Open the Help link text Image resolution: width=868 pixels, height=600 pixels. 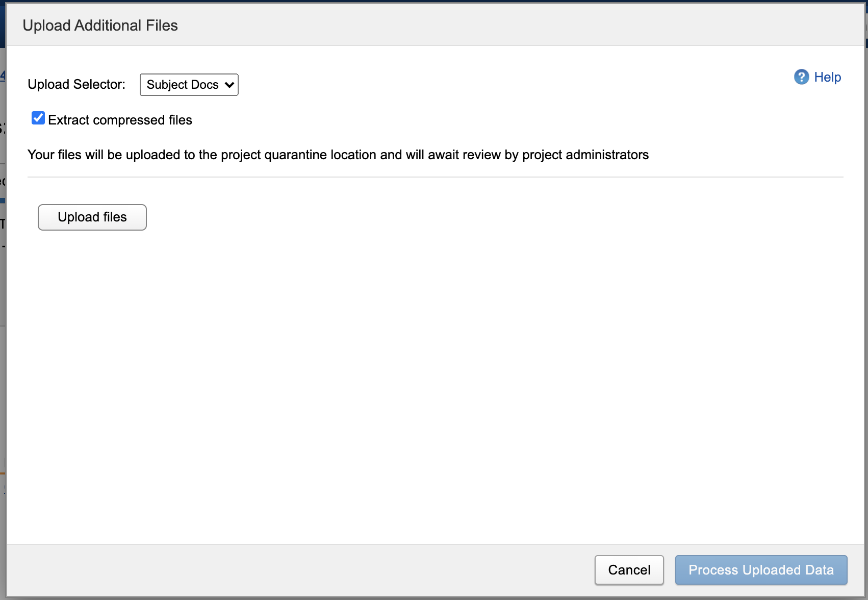point(827,77)
